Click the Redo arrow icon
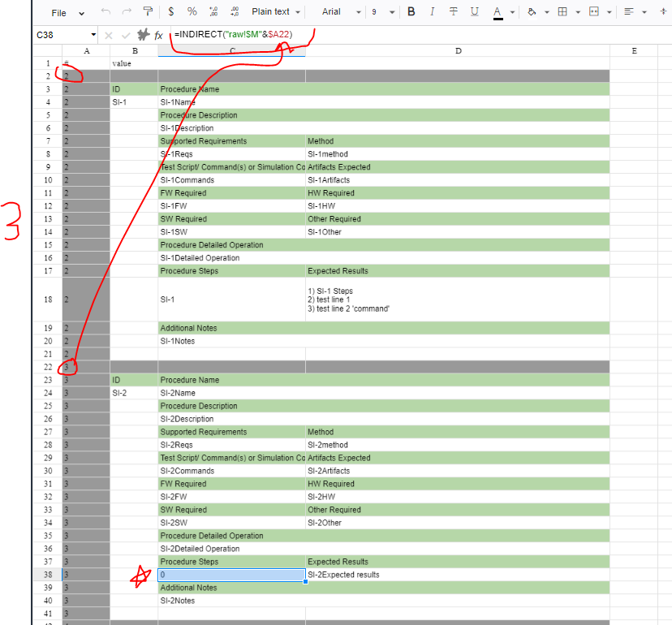The width and height of the screenshot is (672, 625). [x=127, y=12]
